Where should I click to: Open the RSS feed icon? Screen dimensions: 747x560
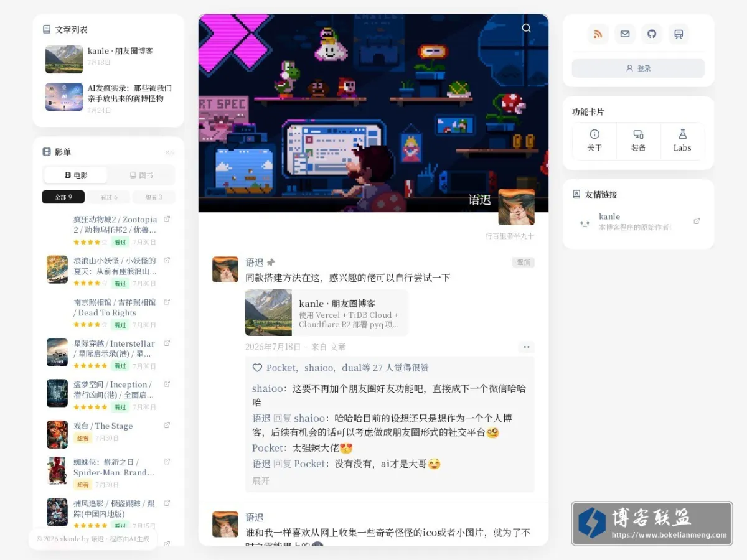point(598,34)
